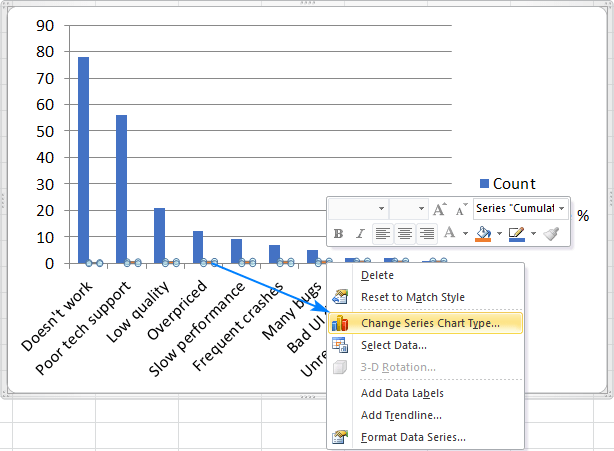Select Delete from the context menu
This screenshot has height=451, width=614.
click(x=377, y=275)
